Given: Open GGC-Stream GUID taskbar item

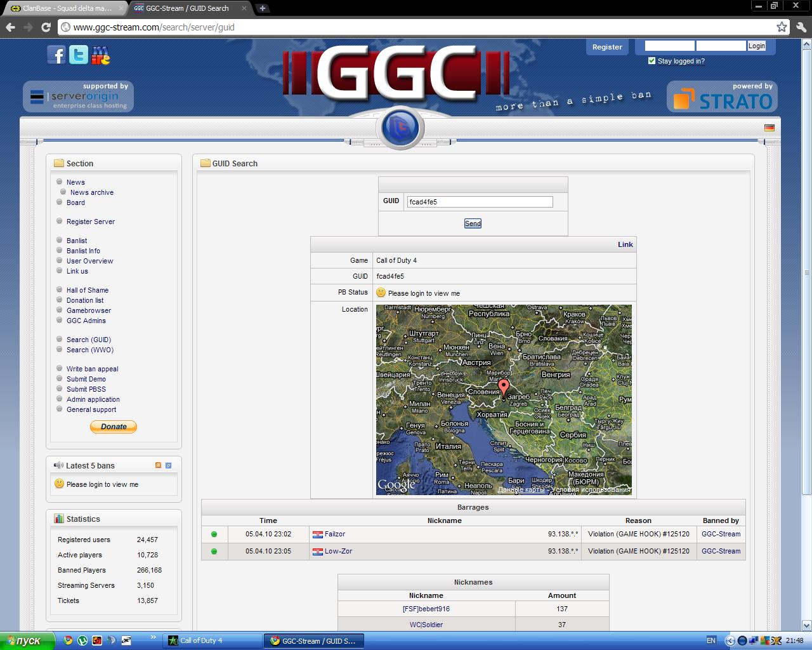Looking at the screenshot, I should click(314, 640).
